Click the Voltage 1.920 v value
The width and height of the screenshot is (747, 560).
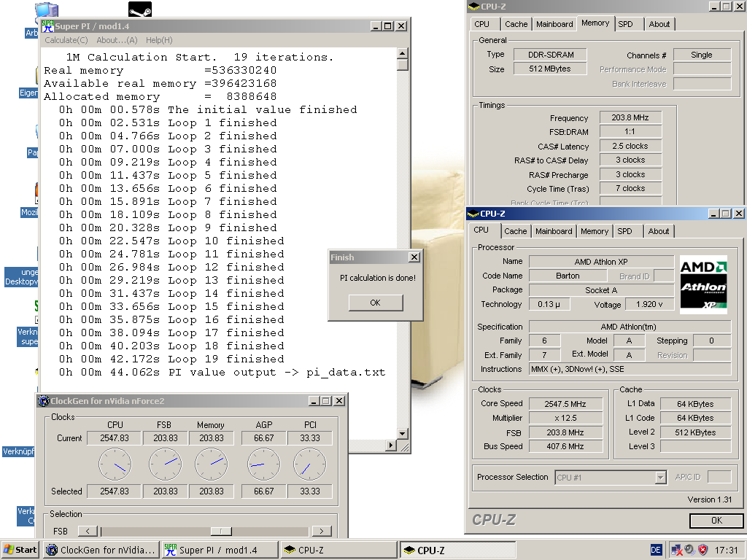click(x=649, y=304)
